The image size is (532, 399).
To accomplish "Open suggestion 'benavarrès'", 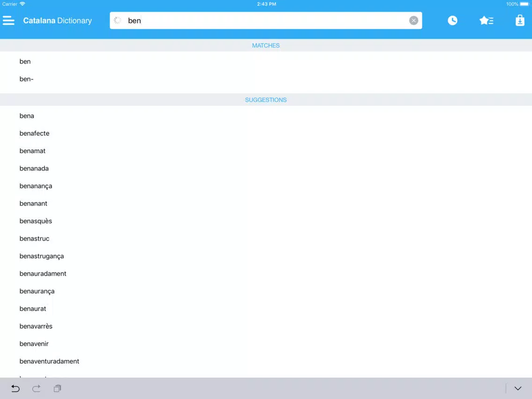I will [266, 326].
